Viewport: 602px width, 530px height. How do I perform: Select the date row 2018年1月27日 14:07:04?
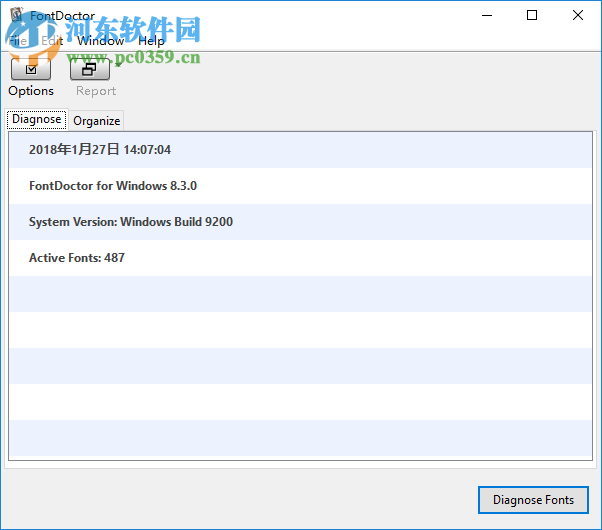(300, 150)
